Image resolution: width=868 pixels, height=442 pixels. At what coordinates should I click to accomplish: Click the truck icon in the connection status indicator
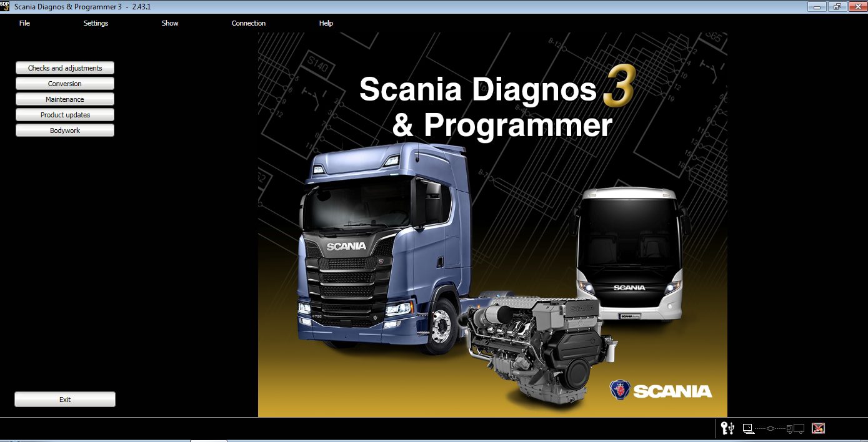point(796,429)
